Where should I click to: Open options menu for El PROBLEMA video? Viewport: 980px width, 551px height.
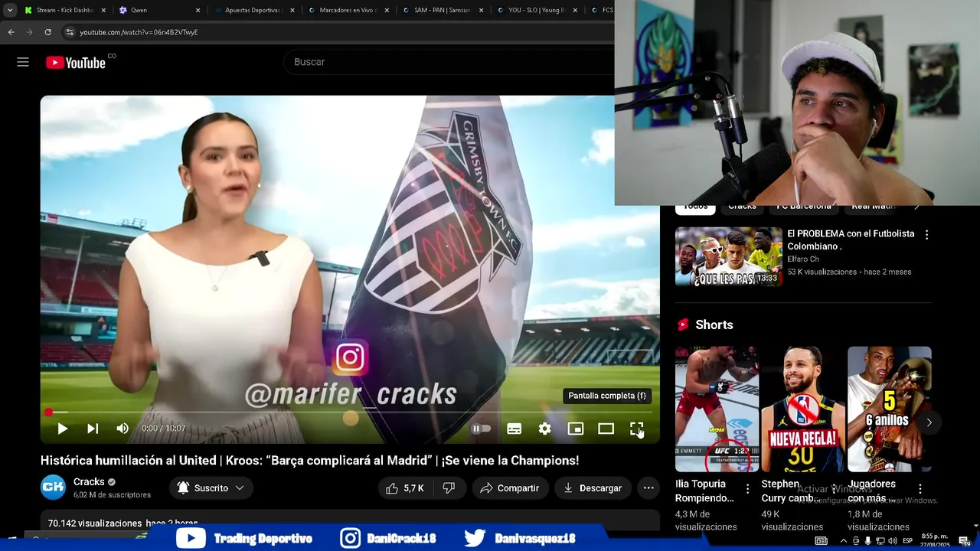tap(926, 235)
